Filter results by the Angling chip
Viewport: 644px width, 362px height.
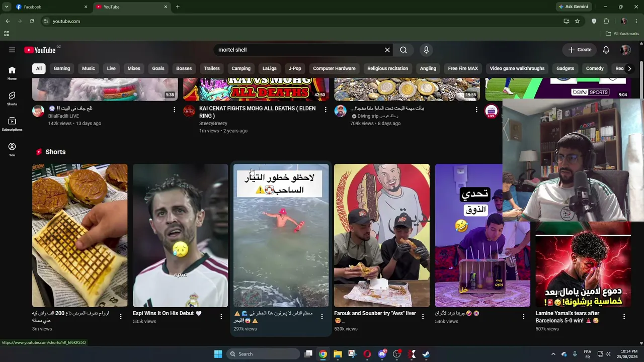tap(428, 68)
